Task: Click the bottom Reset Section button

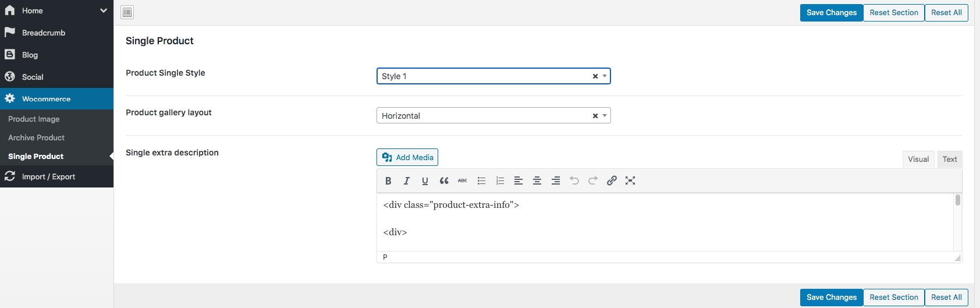Action: click(x=893, y=298)
